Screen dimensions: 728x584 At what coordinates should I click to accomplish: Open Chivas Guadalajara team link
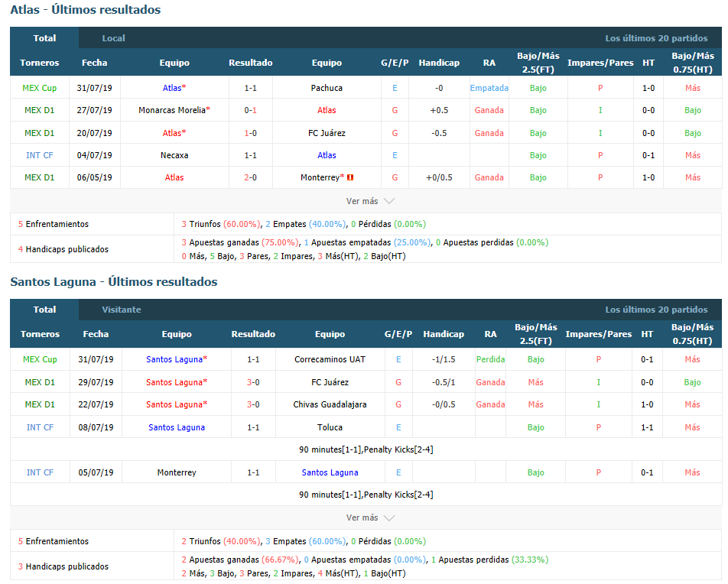[x=330, y=404]
